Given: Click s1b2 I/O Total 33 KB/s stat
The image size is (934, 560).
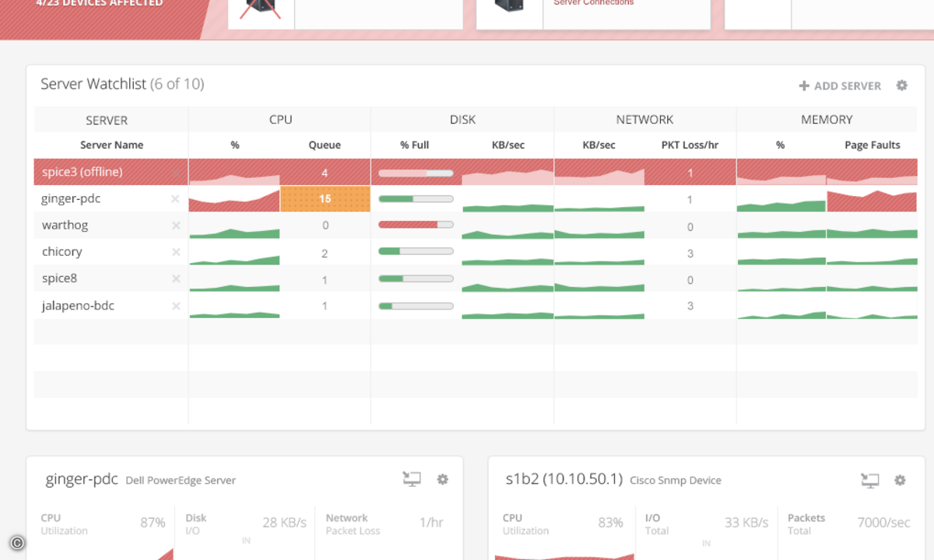Looking at the screenshot, I should click(707, 524).
